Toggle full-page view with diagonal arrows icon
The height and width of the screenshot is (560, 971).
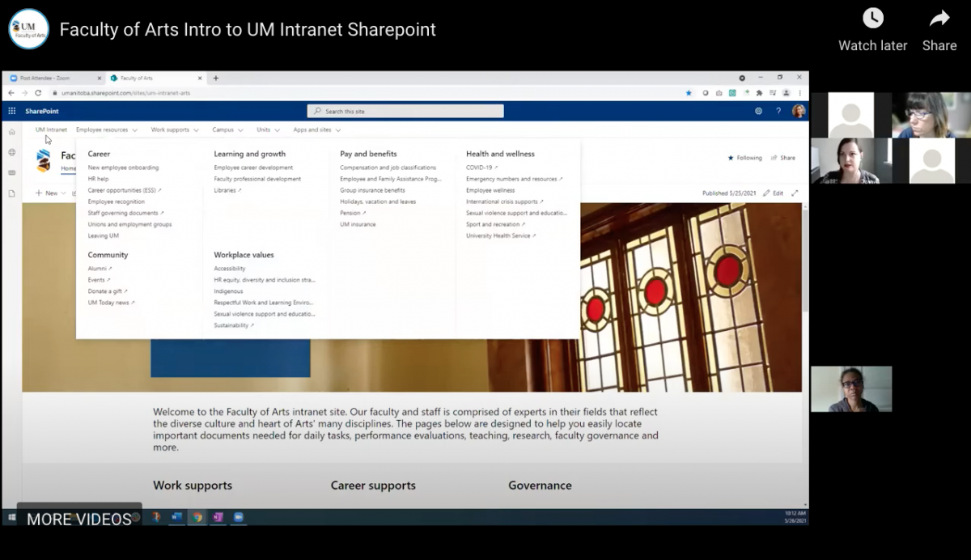click(795, 193)
